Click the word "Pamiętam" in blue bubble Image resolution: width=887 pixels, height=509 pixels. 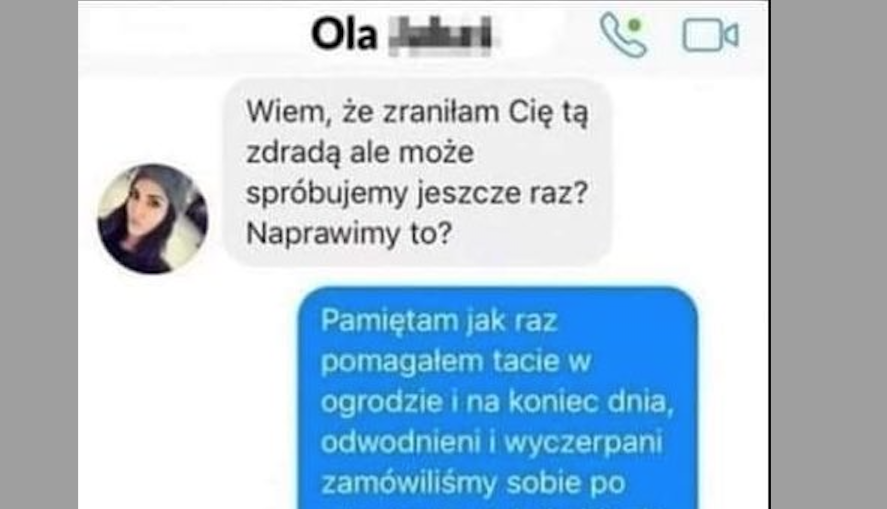coord(390,321)
